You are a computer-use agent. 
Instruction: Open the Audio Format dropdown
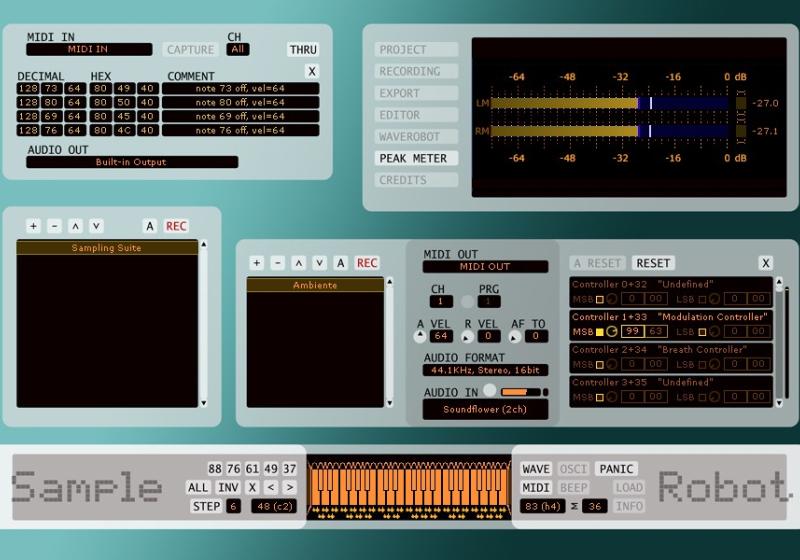coord(485,370)
